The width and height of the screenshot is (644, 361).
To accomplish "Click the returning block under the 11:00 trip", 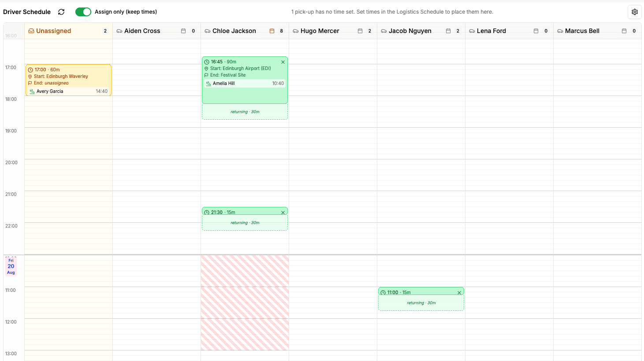I will click(421, 303).
